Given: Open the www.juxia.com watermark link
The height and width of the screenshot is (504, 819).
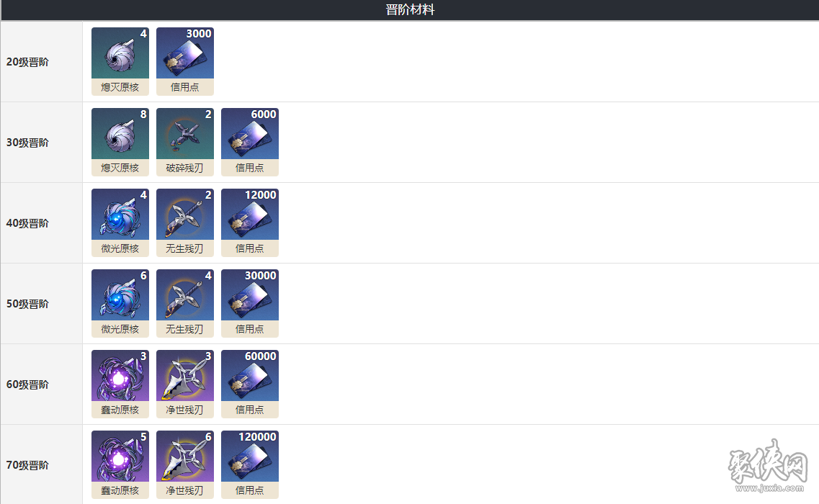Looking at the screenshot, I should 769,488.
